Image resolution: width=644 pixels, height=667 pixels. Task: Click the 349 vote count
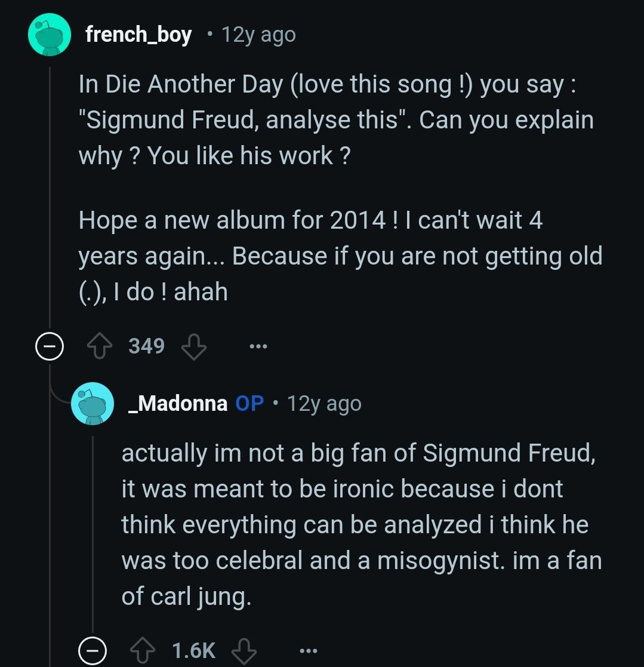[x=147, y=346]
